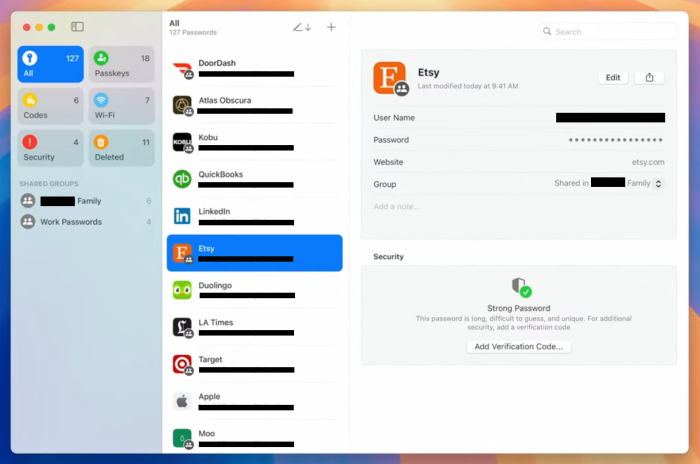Screen dimensions: 700x464
Task: Click the LA Times icon
Action: point(182,327)
